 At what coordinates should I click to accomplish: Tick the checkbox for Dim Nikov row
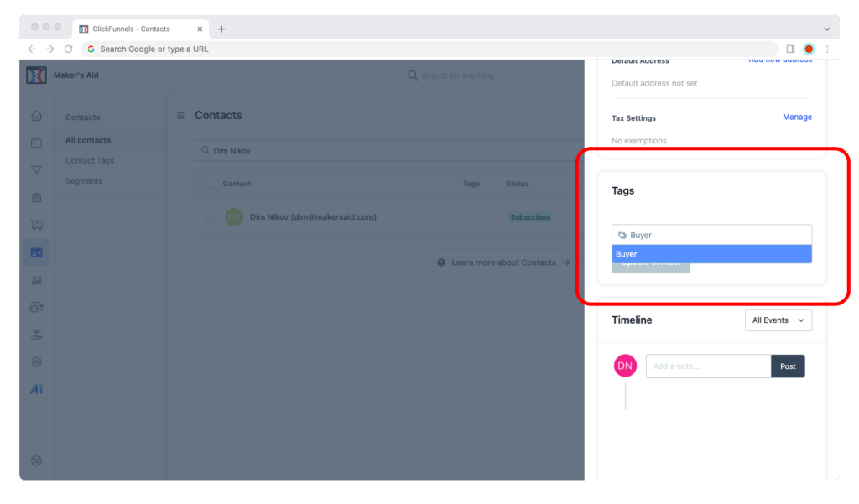[x=211, y=217]
